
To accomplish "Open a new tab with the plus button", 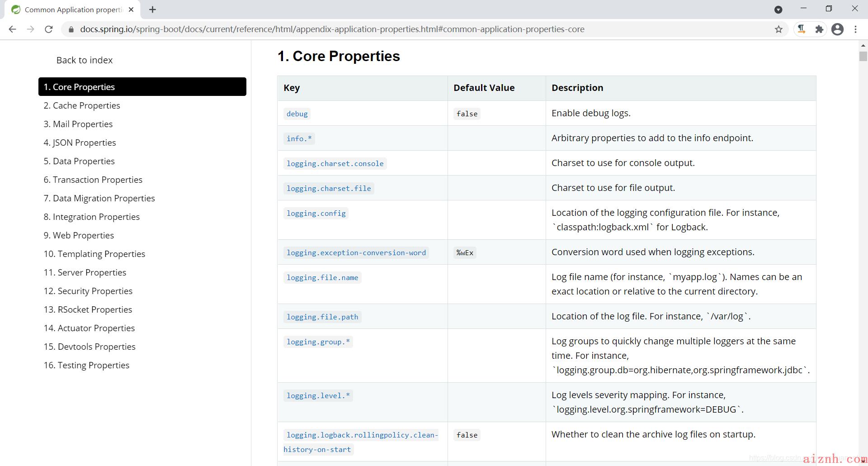I will point(152,10).
